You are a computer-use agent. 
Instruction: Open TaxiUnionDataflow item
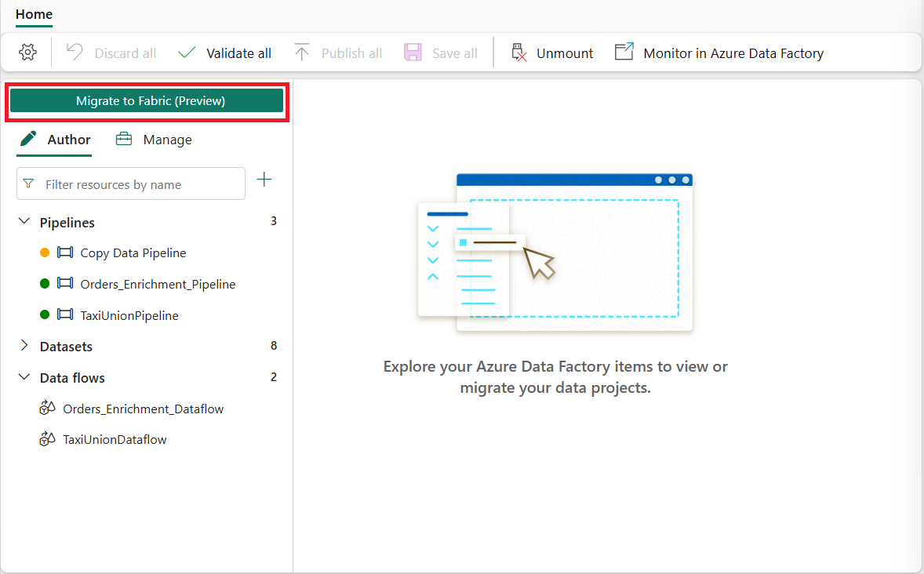coord(115,439)
